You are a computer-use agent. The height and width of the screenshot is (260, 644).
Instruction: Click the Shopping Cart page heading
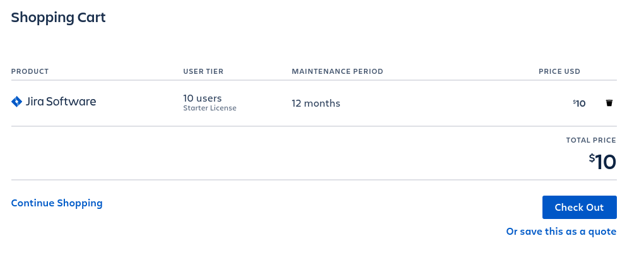click(58, 18)
